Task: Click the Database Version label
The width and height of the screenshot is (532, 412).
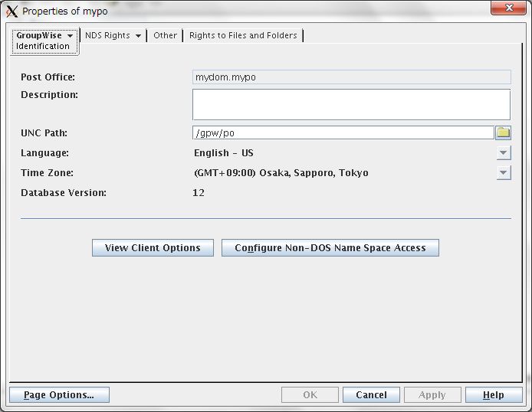Action: (x=64, y=193)
